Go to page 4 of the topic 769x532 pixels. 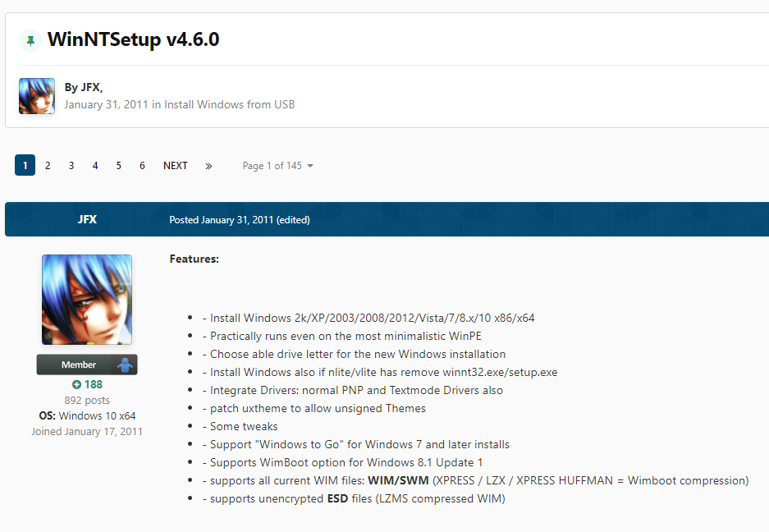pyautogui.click(x=95, y=166)
